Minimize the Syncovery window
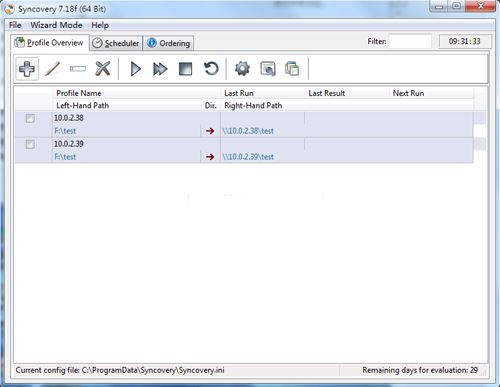Screen dimensions: 500x387 [x=439, y=6]
